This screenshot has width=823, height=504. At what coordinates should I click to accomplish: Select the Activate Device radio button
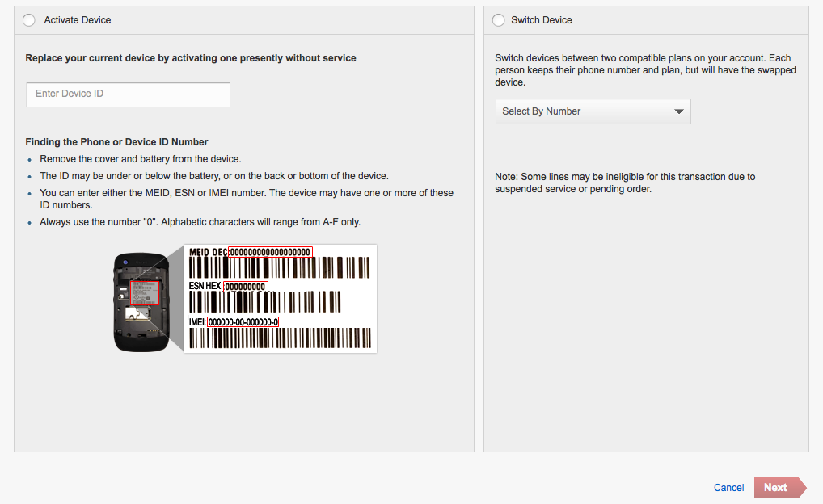pyautogui.click(x=29, y=20)
